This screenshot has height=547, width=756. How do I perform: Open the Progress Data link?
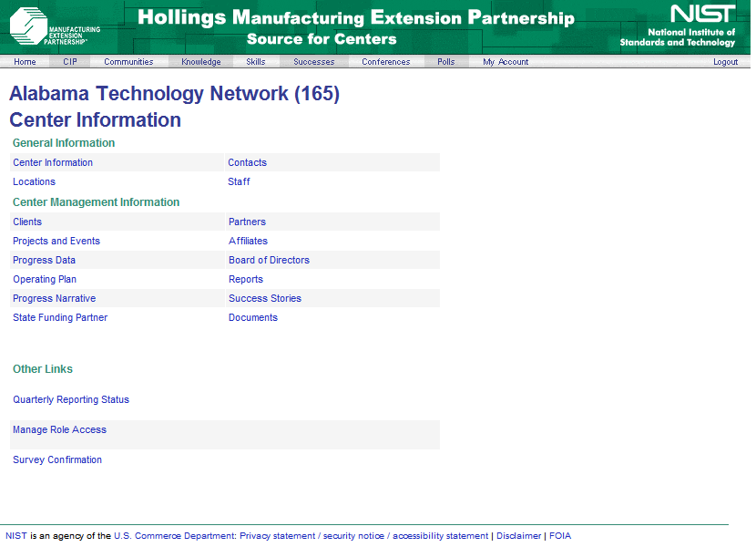(x=44, y=260)
